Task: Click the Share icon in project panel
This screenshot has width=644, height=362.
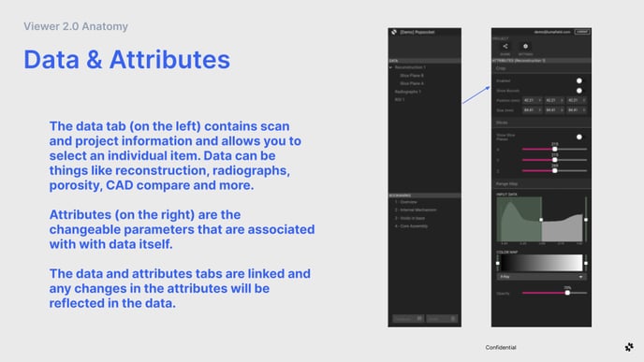Action: tap(505, 47)
